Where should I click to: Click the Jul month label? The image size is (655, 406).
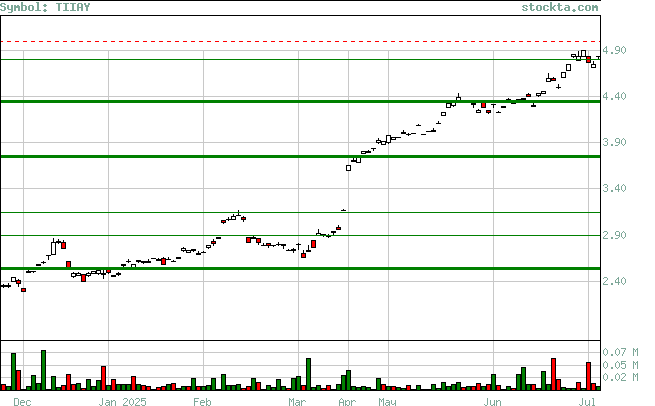pyautogui.click(x=587, y=402)
